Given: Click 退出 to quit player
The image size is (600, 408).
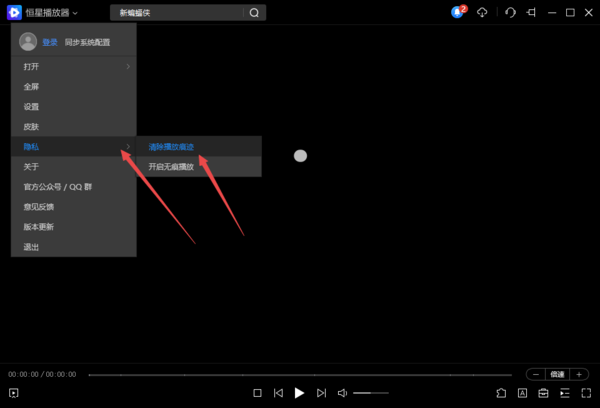Looking at the screenshot, I should (74, 247).
